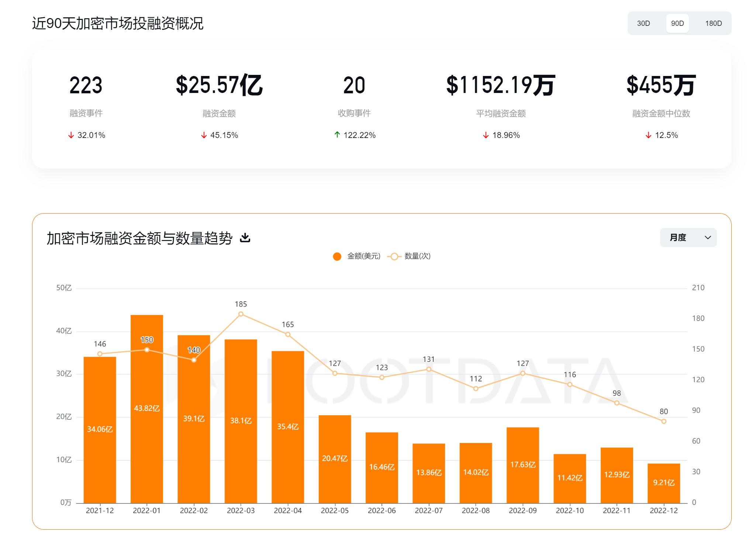Screen dimensions: 756x540
Task: Click the down arrow next to 12.5%
Action: [x=648, y=135]
